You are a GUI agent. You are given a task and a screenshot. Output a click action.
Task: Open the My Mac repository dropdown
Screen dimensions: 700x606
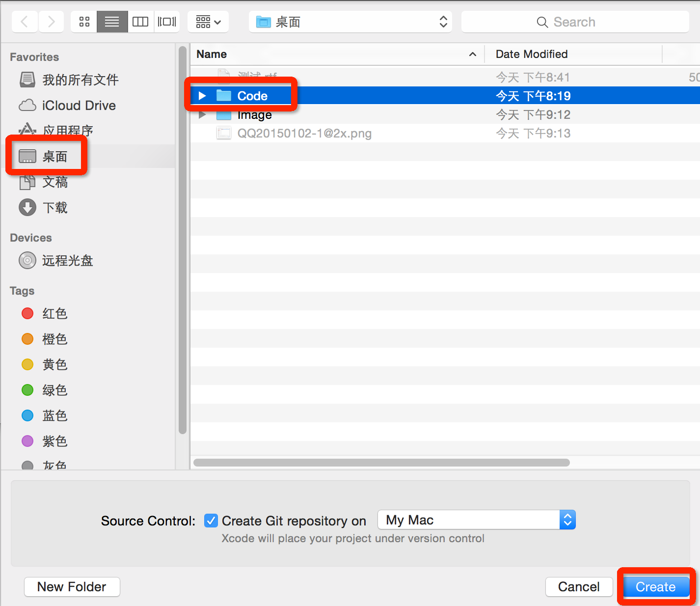click(567, 520)
